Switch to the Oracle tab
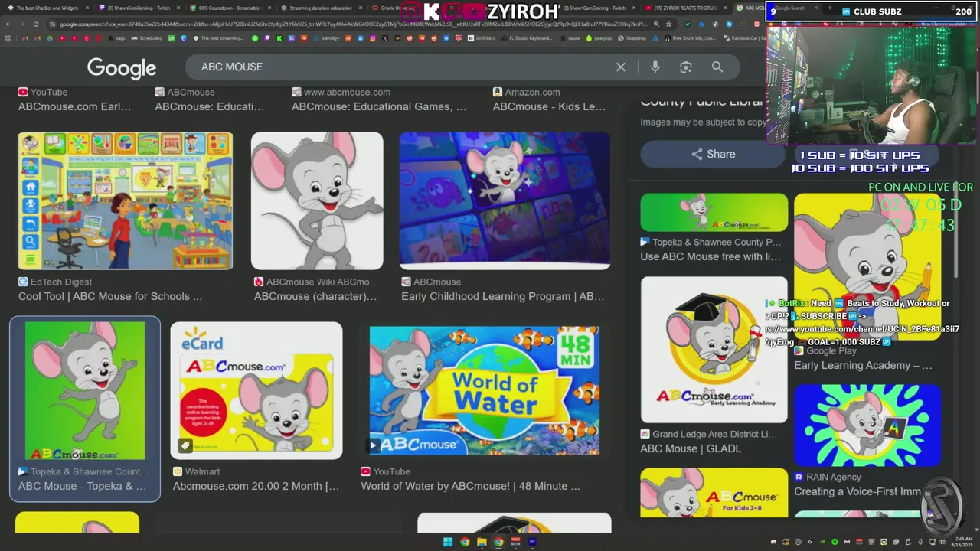Image resolution: width=980 pixels, height=551 pixels. 394,8
